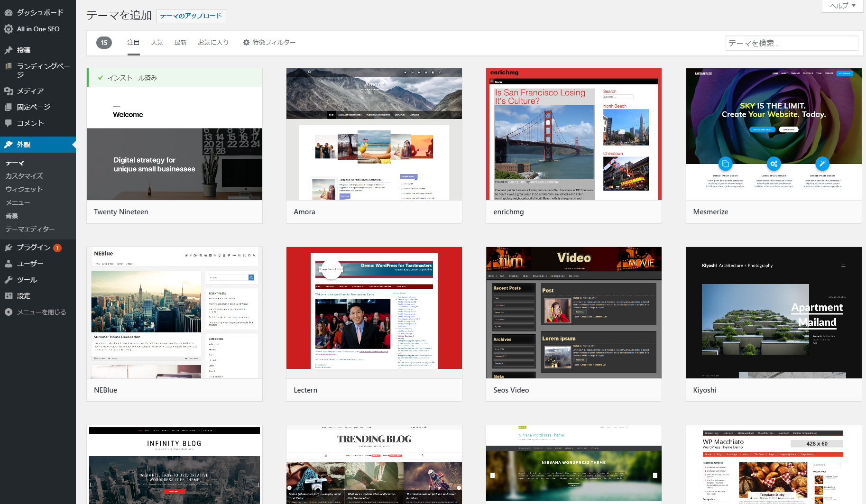This screenshot has width=866, height=504.
Task: Open All in One SEO gear icon
Action: pos(9,29)
